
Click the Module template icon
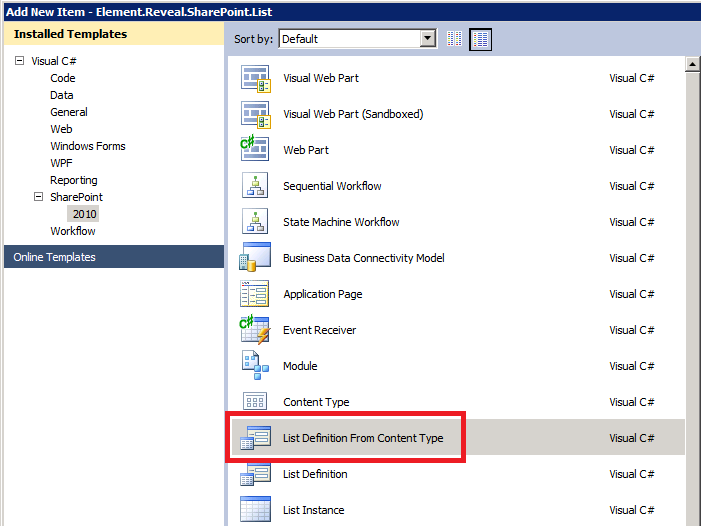[255, 365]
